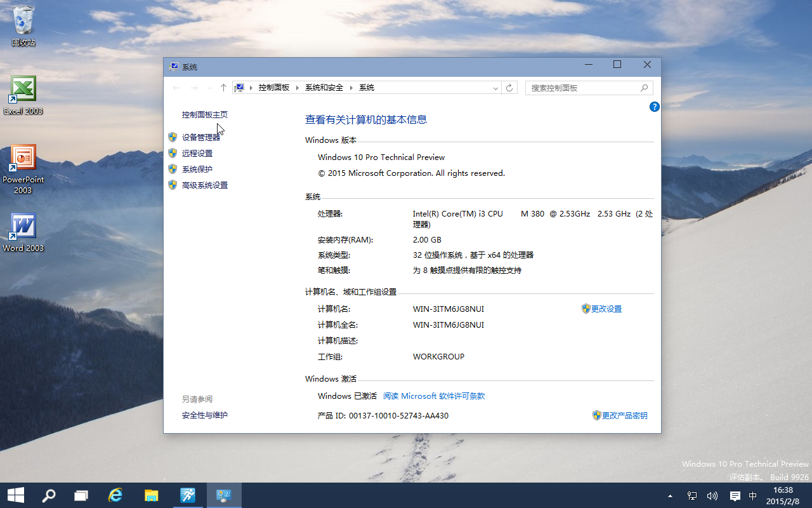Open notifications action center icon
The image size is (812, 508).
[x=735, y=496]
